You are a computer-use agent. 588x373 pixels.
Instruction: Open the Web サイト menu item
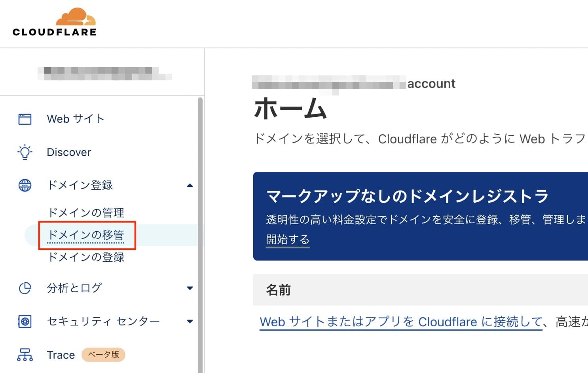(76, 119)
